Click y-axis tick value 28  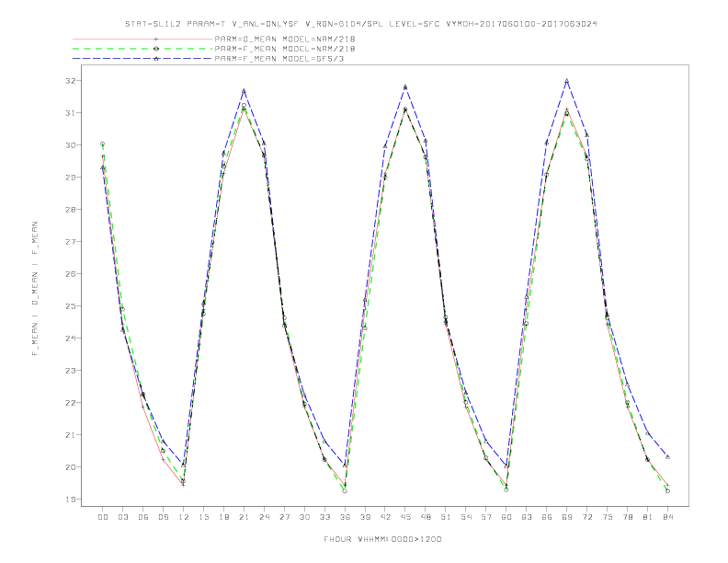[x=71, y=210]
